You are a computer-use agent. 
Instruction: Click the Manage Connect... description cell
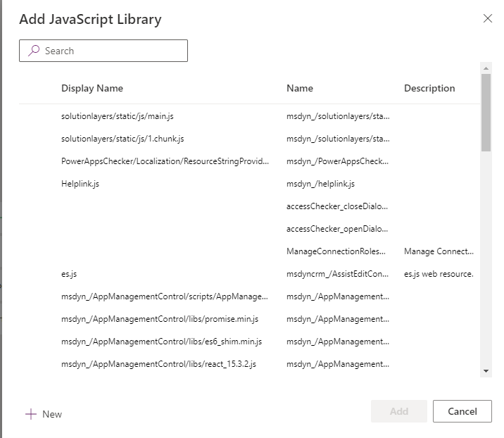(x=439, y=251)
